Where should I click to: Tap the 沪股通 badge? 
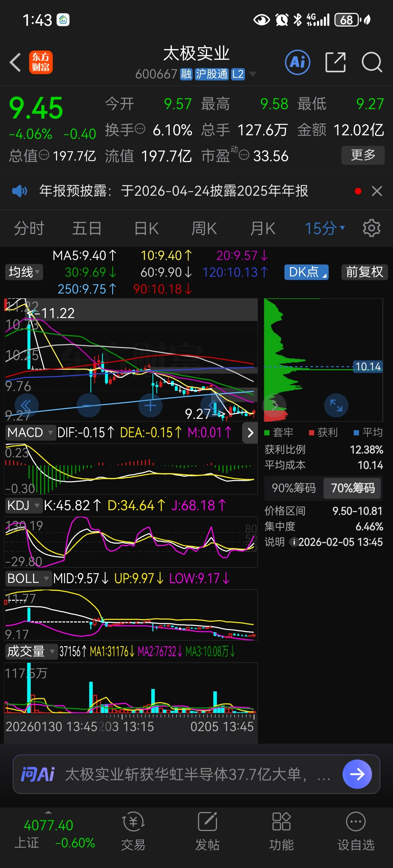coord(212,74)
